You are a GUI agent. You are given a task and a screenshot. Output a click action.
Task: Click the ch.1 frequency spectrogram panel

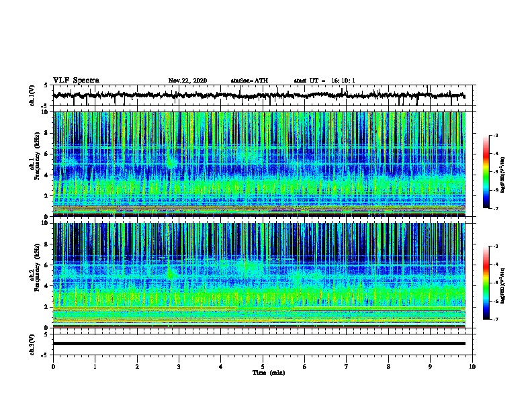tap(259, 164)
